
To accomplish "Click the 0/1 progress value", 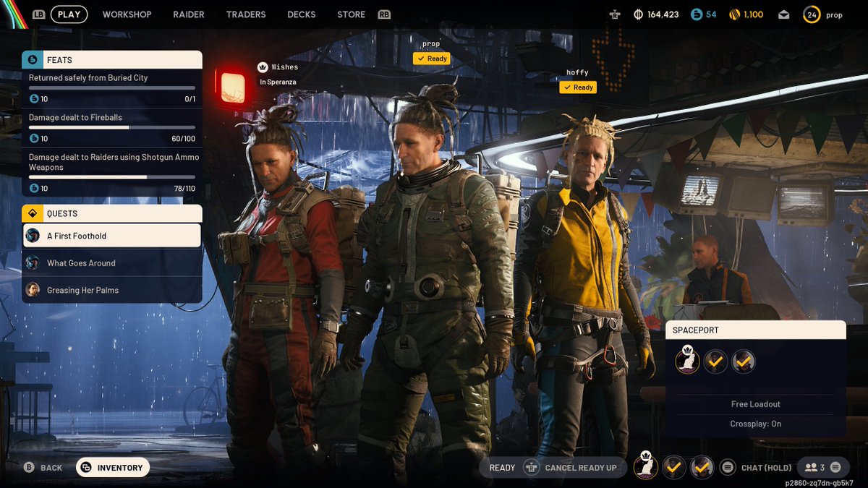I will point(190,99).
